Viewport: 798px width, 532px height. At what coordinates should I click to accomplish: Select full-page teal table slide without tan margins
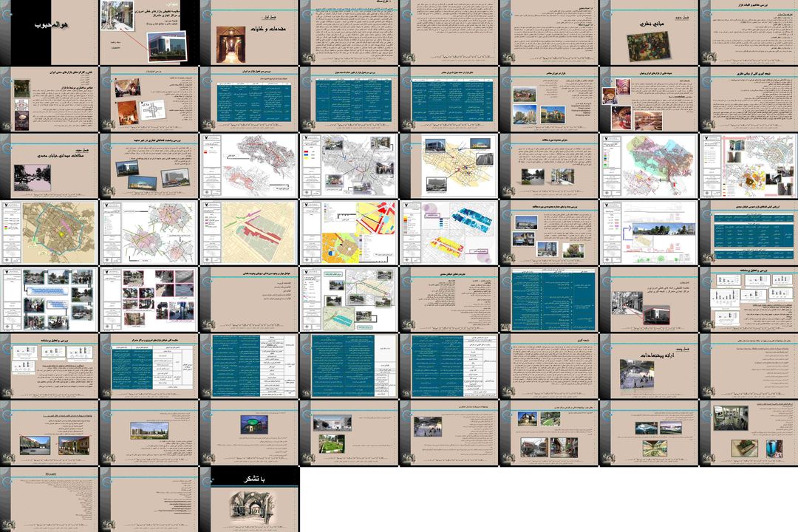tap(549, 299)
